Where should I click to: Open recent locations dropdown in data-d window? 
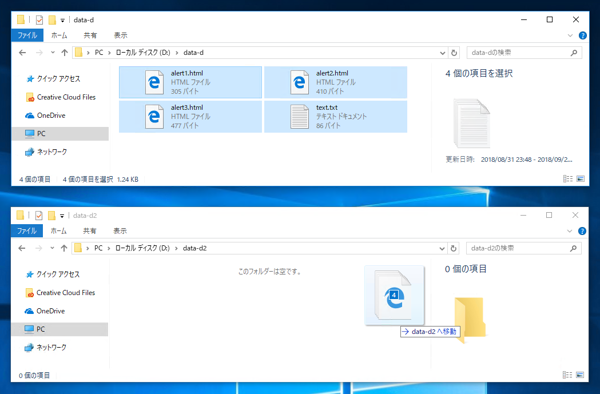(x=52, y=52)
